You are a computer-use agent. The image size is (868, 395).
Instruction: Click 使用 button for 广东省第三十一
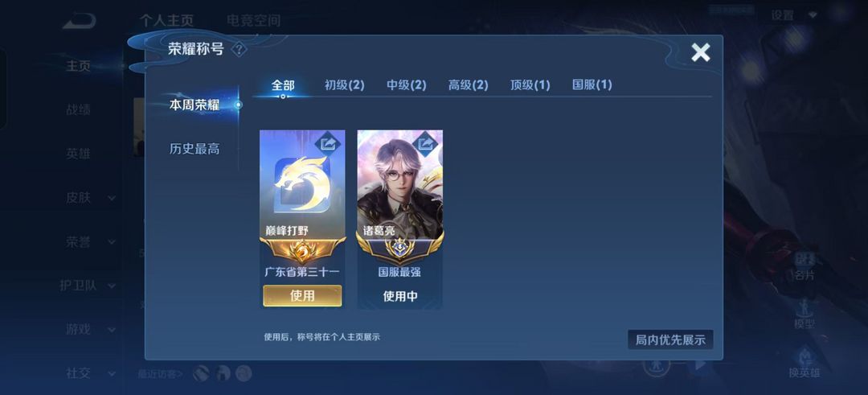pyautogui.click(x=302, y=296)
